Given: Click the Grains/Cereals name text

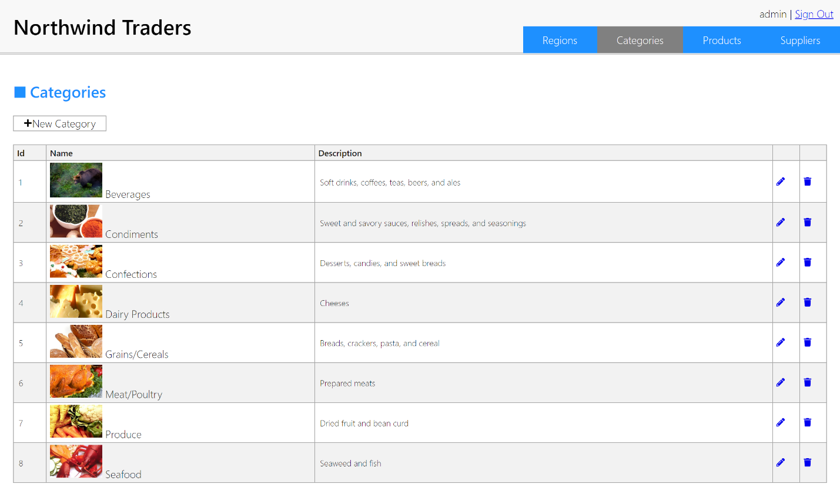Looking at the screenshot, I should point(137,354).
